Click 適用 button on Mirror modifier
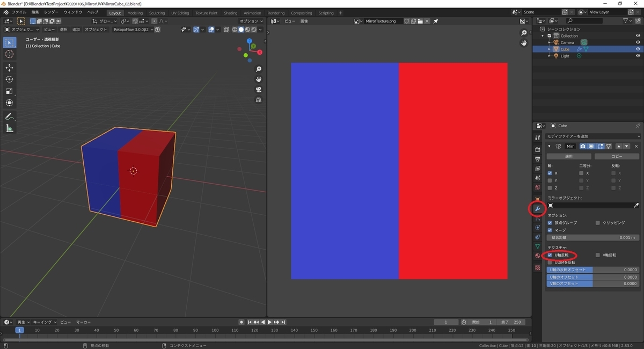644x349 pixels. (x=569, y=156)
